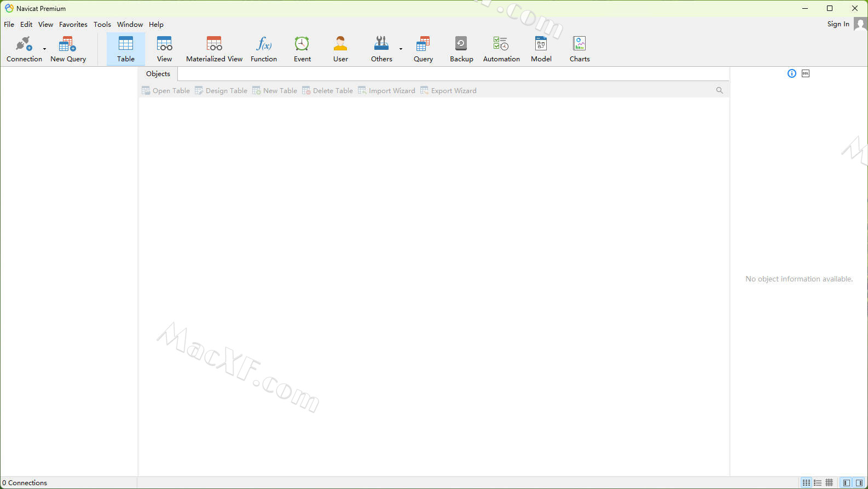Open the Favorites menu
Viewport: 868px width, 489px height.
tap(73, 25)
